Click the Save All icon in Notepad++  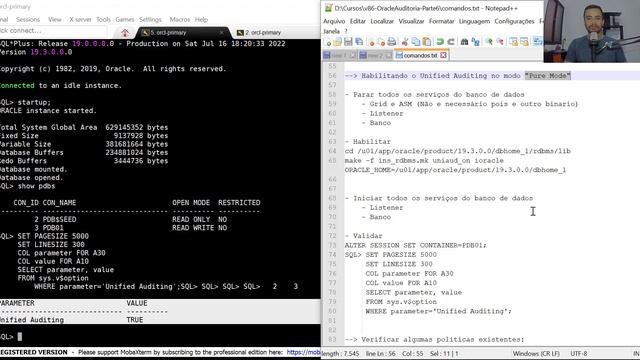pyautogui.click(x=359, y=42)
